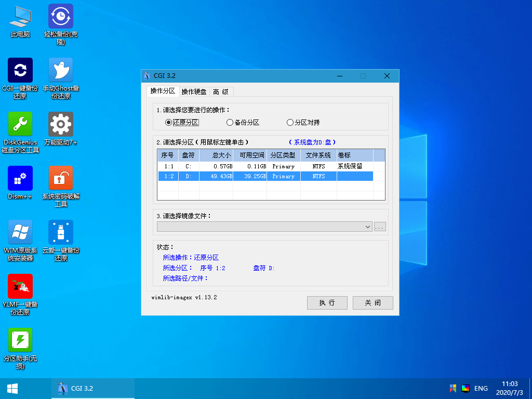Open the 轻松备份 clock icon

(61, 16)
